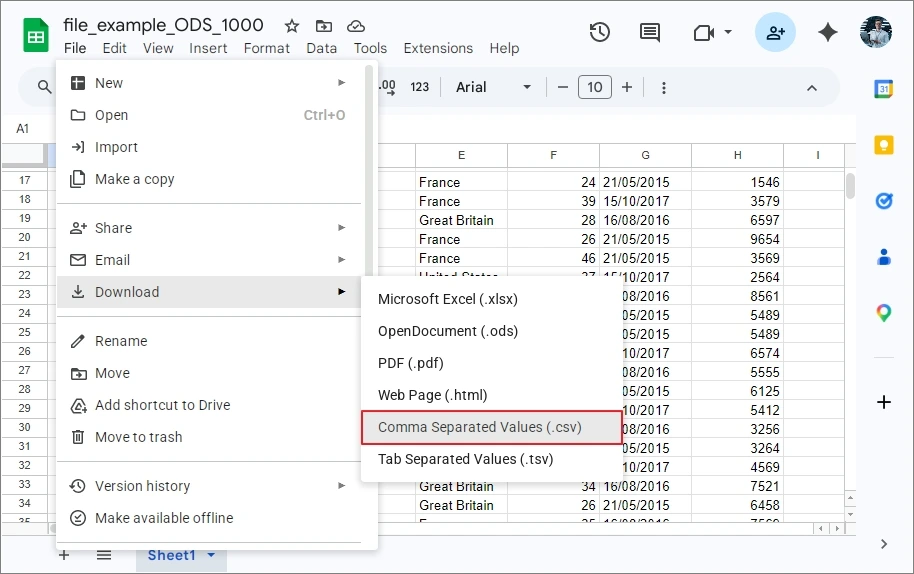Open Google Keep side panel
The height and width of the screenshot is (574, 914).
coord(884,145)
